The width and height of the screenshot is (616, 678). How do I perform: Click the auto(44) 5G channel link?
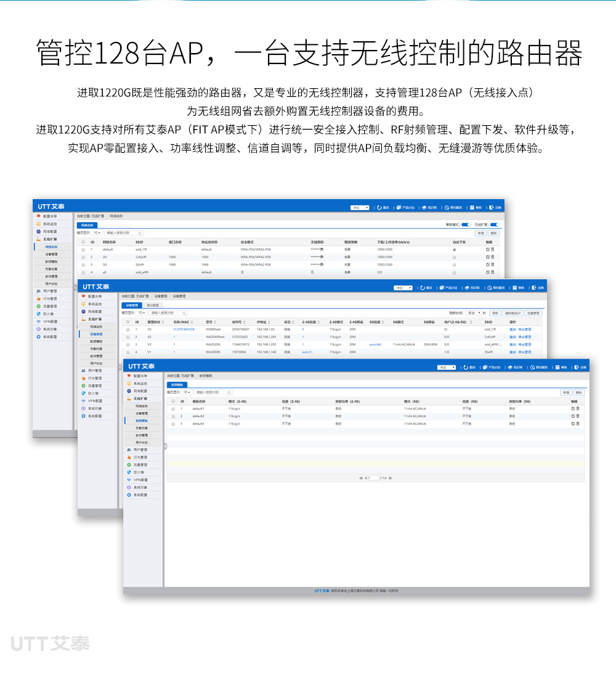(x=375, y=345)
